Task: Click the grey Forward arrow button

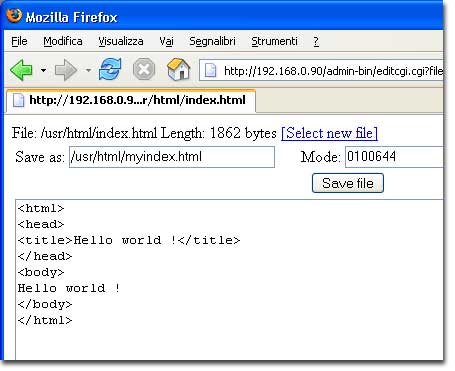Action: point(66,70)
